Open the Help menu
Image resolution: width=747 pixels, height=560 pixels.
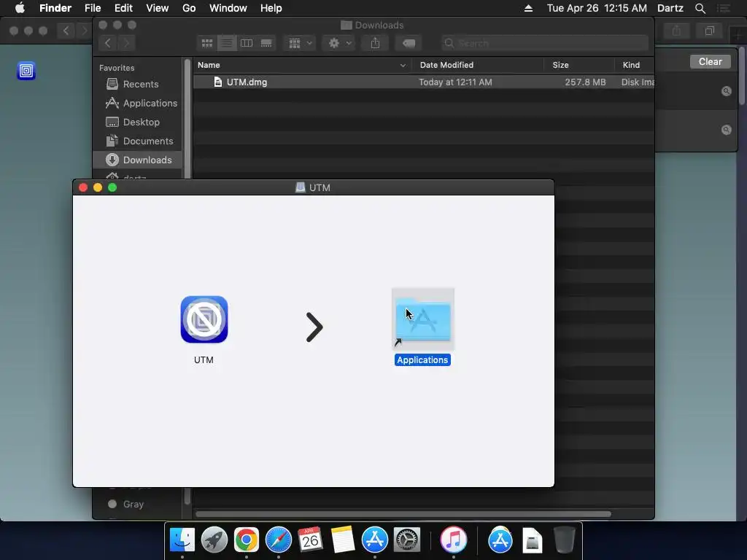(271, 8)
